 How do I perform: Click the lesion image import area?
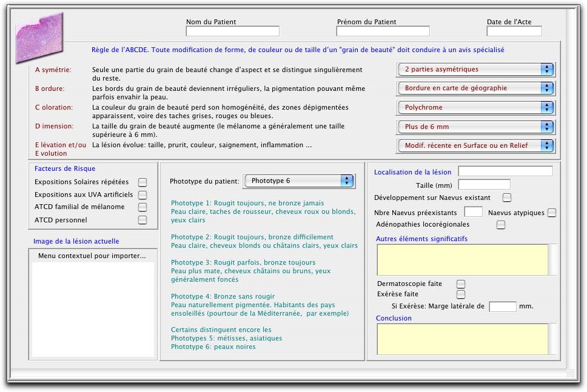(x=93, y=308)
